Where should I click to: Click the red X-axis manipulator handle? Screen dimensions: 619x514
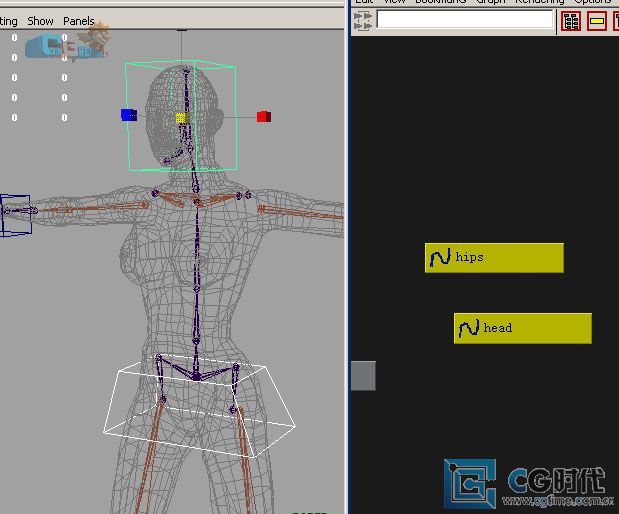coord(264,116)
